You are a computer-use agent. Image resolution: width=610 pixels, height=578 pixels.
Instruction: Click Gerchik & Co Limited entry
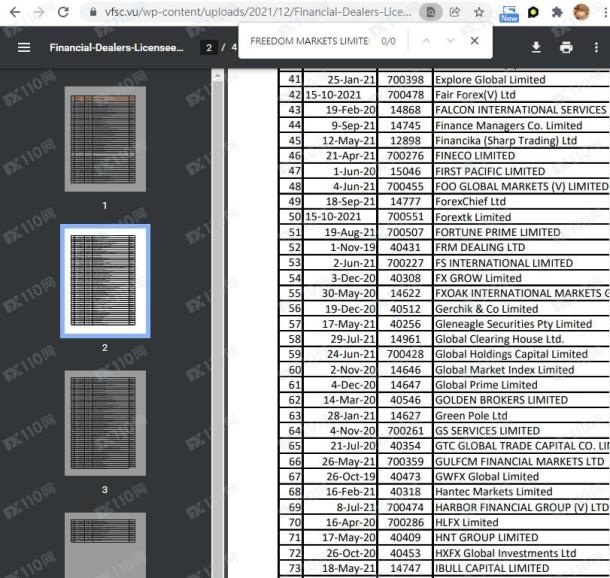[486, 309]
